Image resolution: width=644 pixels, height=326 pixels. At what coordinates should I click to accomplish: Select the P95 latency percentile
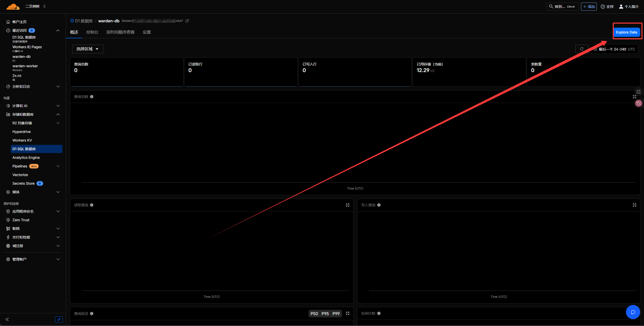click(325, 314)
